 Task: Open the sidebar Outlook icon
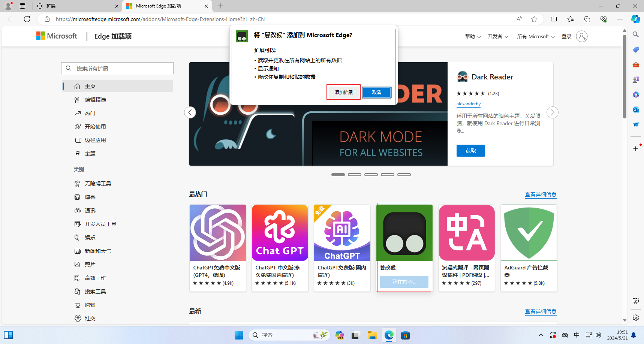click(635, 109)
